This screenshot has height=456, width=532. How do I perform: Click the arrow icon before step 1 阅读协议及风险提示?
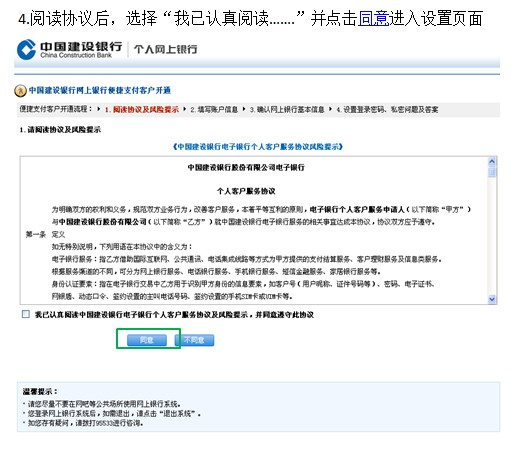[x=98, y=109]
